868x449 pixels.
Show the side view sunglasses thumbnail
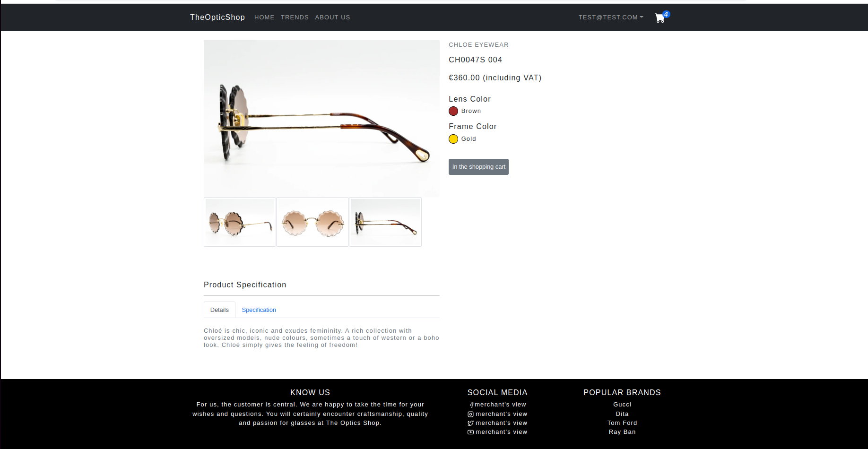tap(385, 222)
